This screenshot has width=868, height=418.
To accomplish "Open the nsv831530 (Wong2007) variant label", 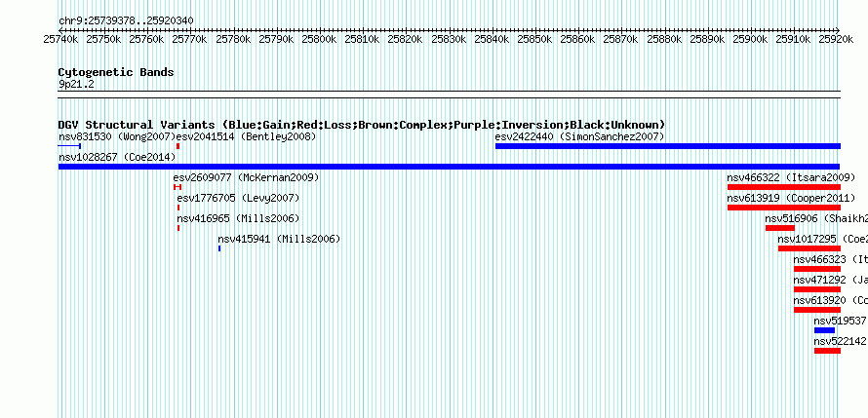I will click(117, 136).
